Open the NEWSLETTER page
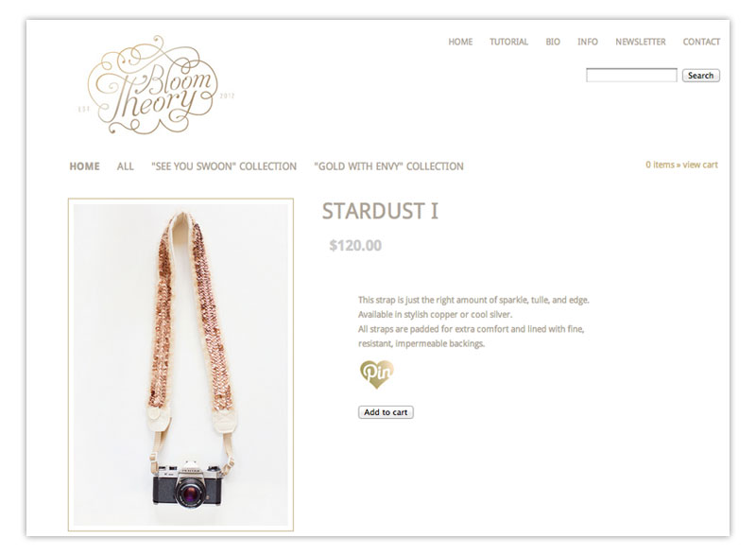756x556 pixels. click(x=641, y=42)
